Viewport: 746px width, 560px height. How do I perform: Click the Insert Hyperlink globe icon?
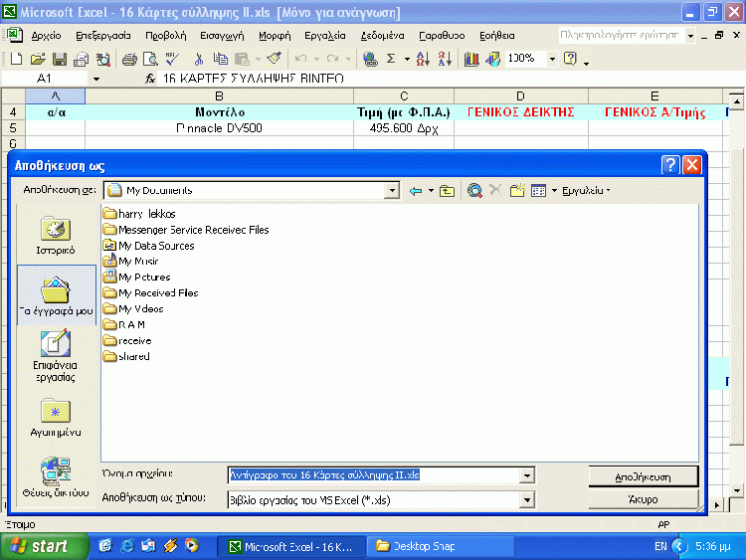[370, 59]
